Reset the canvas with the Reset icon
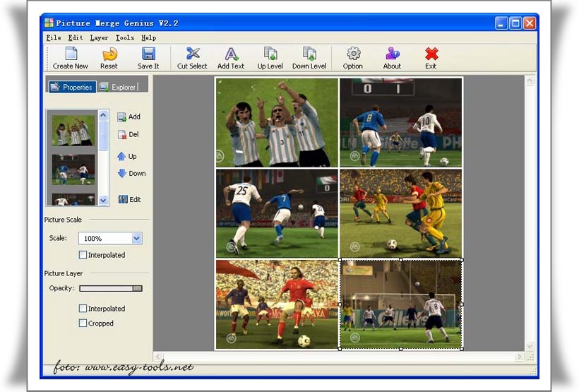 (109, 58)
